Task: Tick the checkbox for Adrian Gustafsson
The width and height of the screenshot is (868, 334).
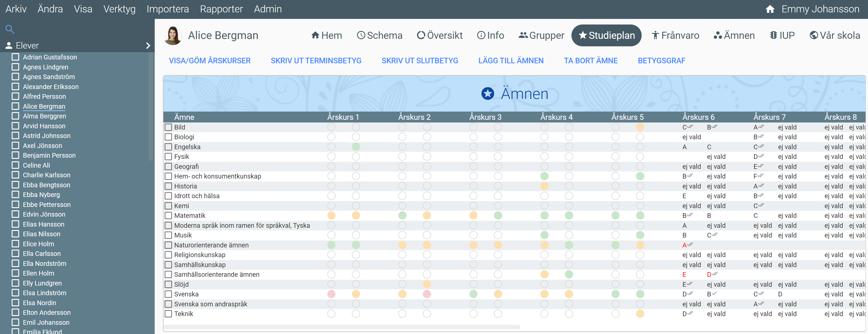Action: pos(16,57)
